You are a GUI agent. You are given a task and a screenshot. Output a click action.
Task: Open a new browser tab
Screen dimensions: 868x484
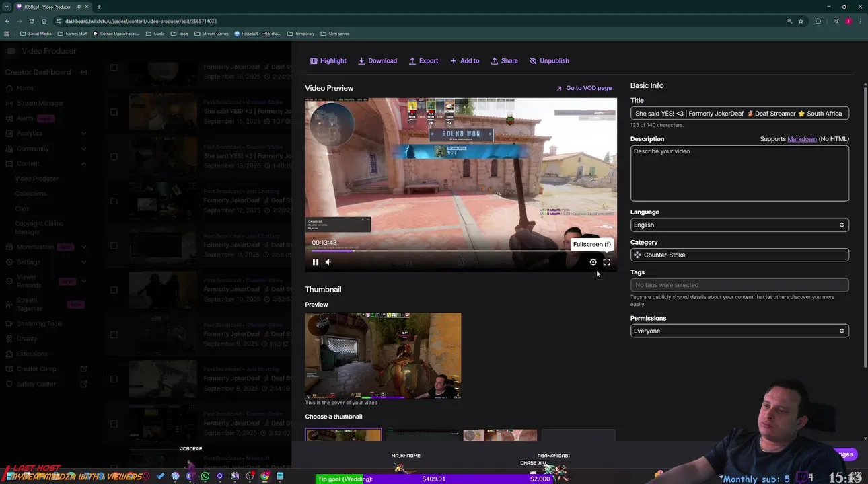98,7
